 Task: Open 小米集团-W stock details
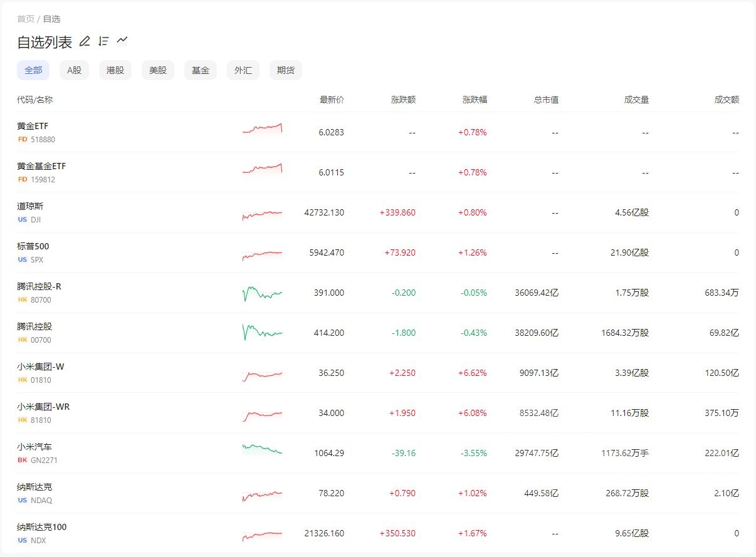[x=40, y=366]
